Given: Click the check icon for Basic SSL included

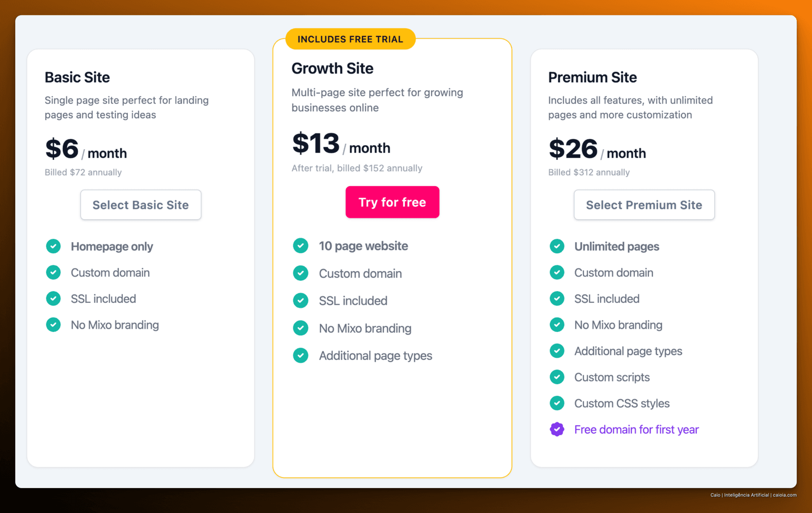Looking at the screenshot, I should tap(53, 298).
